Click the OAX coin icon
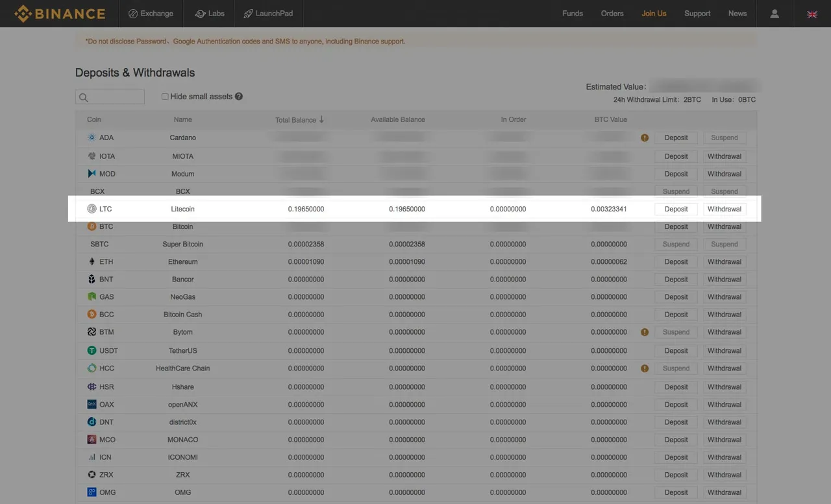The width and height of the screenshot is (831, 504). point(92,404)
